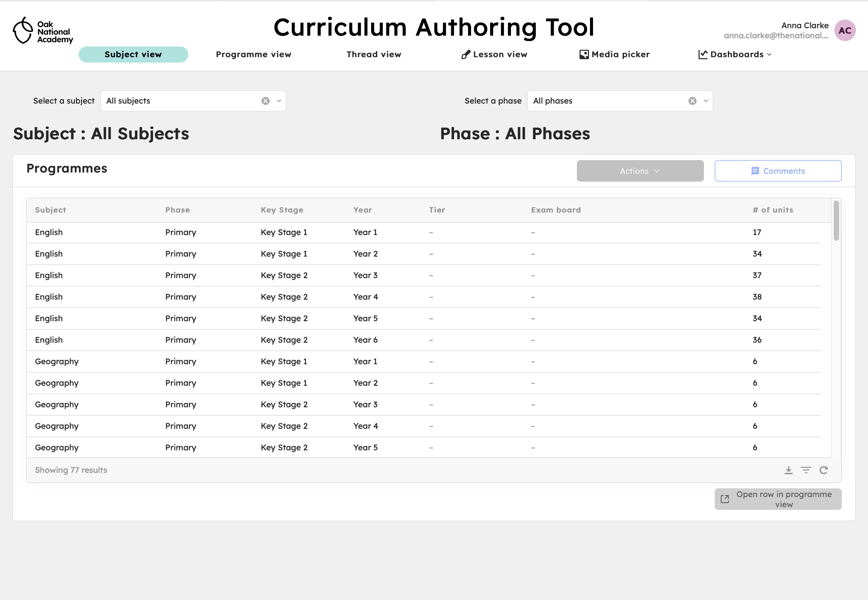Click the refresh icon in table toolbar
Image resolution: width=868 pixels, height=600 pixels.
[x=825, y=470]
